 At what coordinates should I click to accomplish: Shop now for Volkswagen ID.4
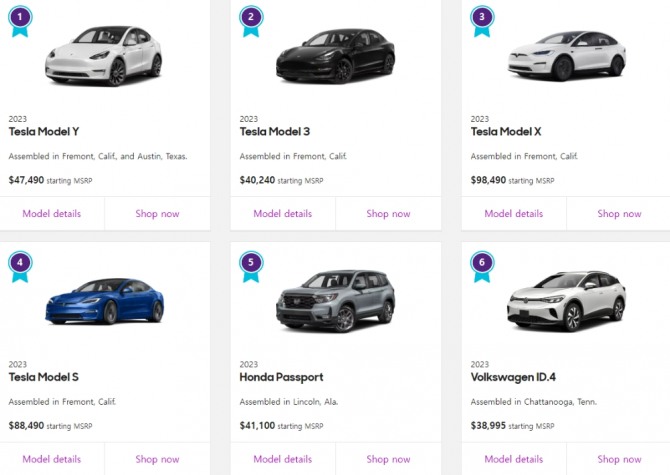coord(619,459)
